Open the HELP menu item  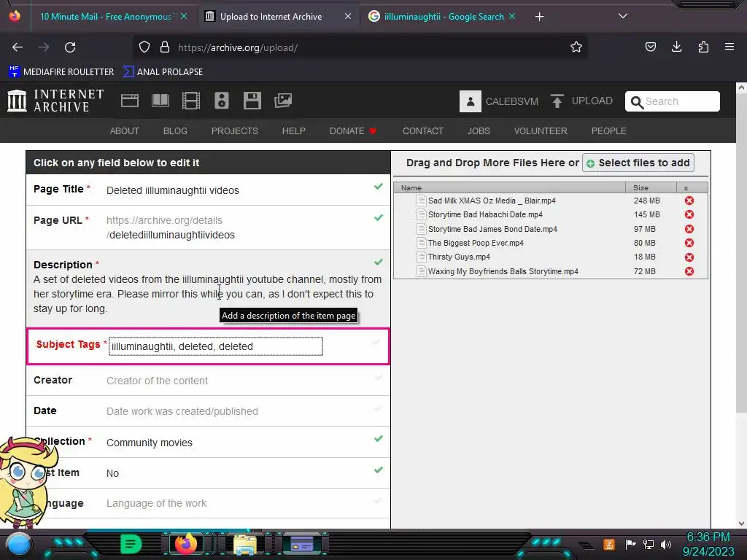click(x=293, y=131)
